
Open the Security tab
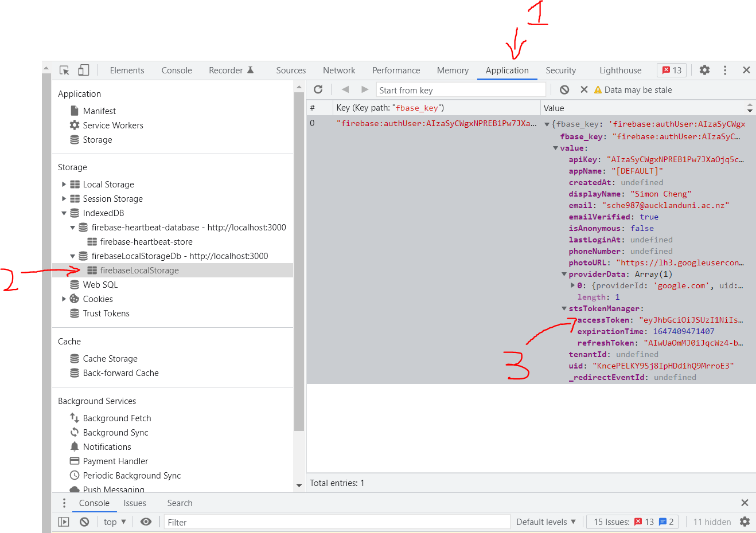[x=560, y=70]
